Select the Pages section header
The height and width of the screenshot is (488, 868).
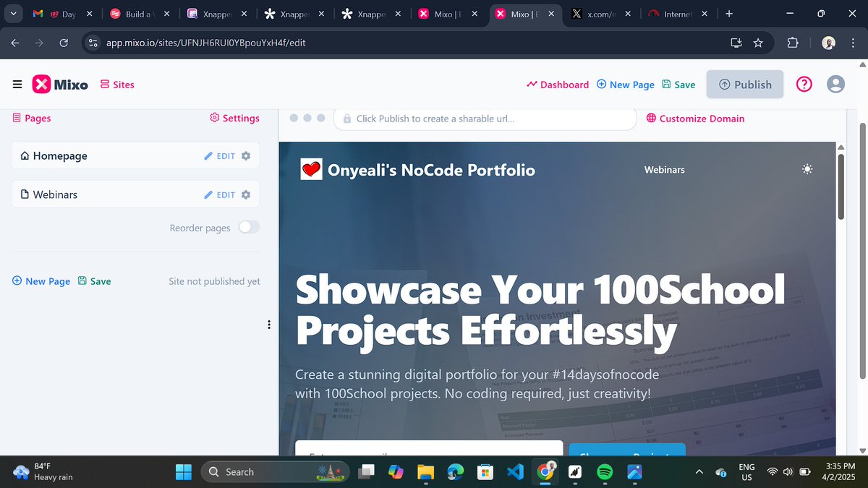point(32,118)
